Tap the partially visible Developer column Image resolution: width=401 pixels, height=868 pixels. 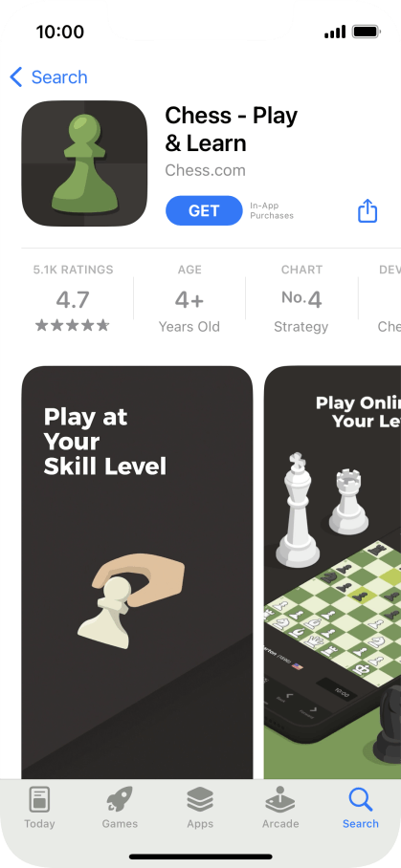(x=390, y=298)
